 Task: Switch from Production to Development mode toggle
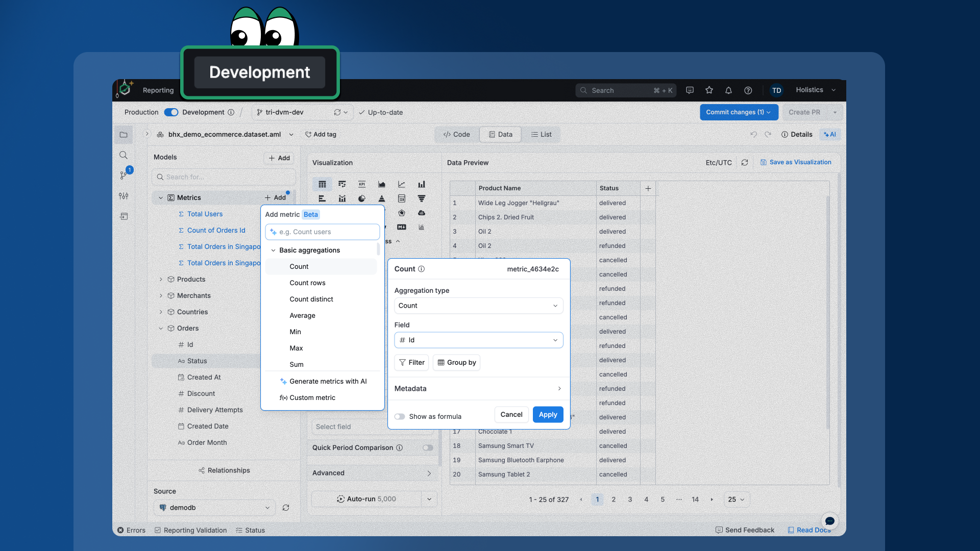click(x=171, y=112)
